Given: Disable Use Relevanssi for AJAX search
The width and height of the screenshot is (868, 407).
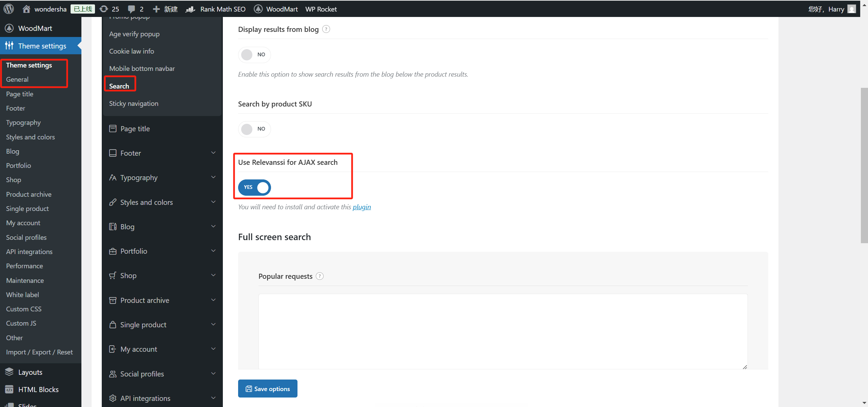Looking at the screenshot, I should [254, 187].
